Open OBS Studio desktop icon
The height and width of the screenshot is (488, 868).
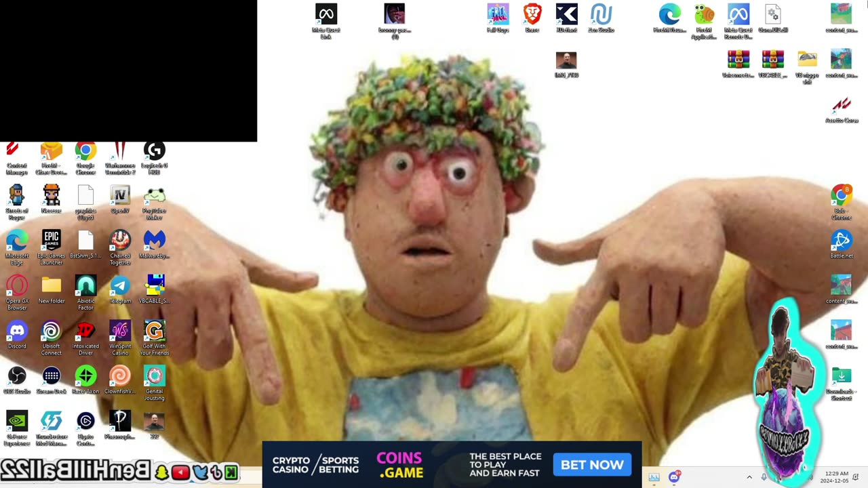17,380
